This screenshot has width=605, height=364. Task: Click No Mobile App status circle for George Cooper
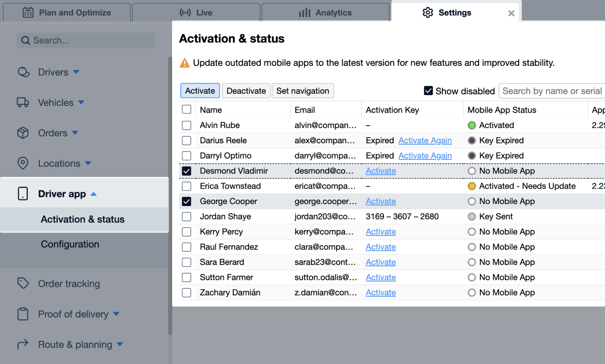coord(472,201)
